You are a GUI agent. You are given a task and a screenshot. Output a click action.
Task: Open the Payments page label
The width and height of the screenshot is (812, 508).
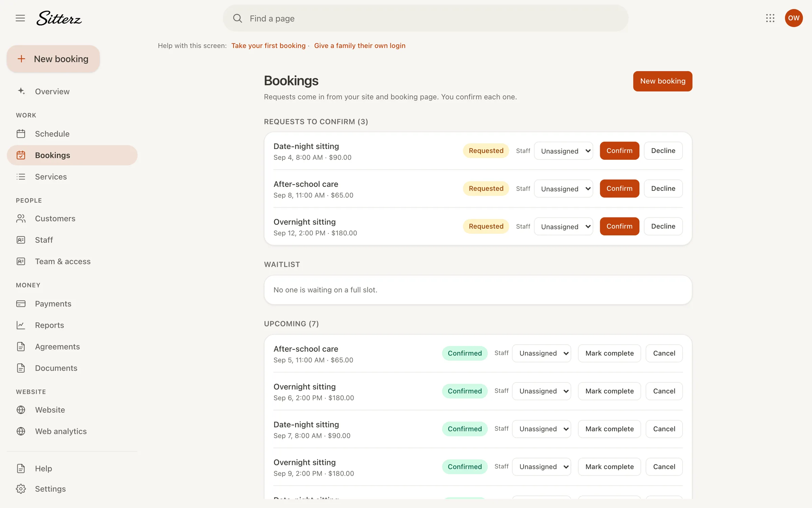click(53, 304)
